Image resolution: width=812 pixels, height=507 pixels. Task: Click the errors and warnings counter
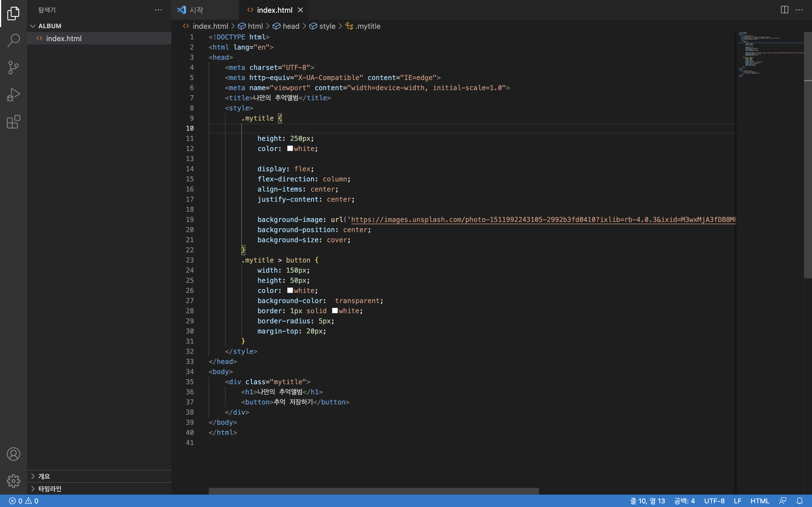pos(23,501)
